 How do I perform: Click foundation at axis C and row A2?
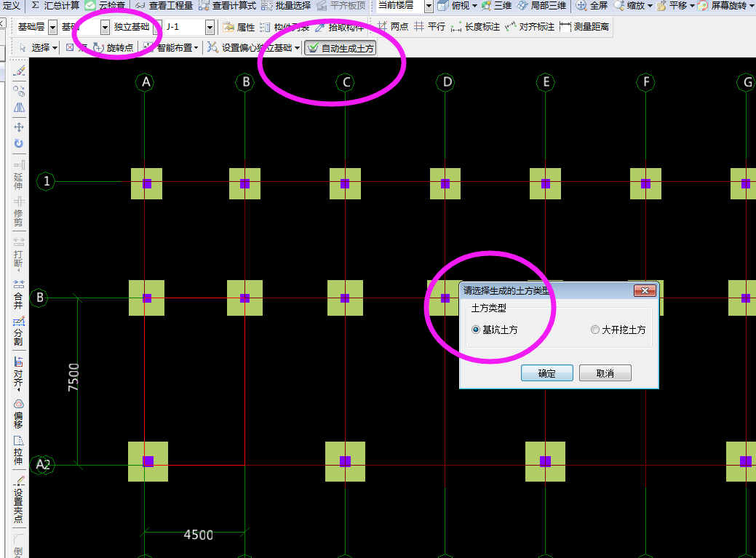point(345,462)
